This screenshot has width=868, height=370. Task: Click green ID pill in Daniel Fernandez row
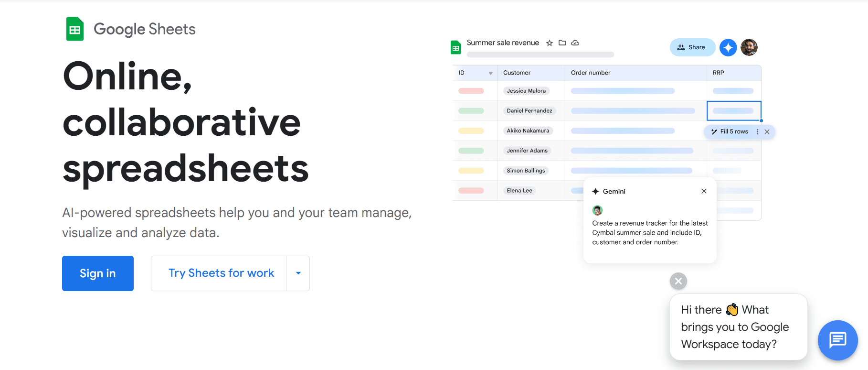(x=471, y=111)
